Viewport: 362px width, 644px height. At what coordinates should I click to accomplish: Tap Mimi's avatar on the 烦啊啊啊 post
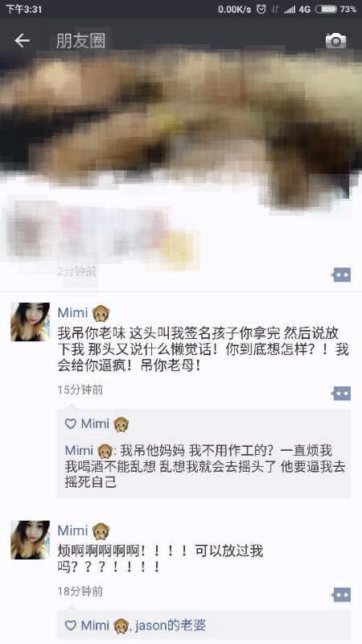tap(30, 539)
